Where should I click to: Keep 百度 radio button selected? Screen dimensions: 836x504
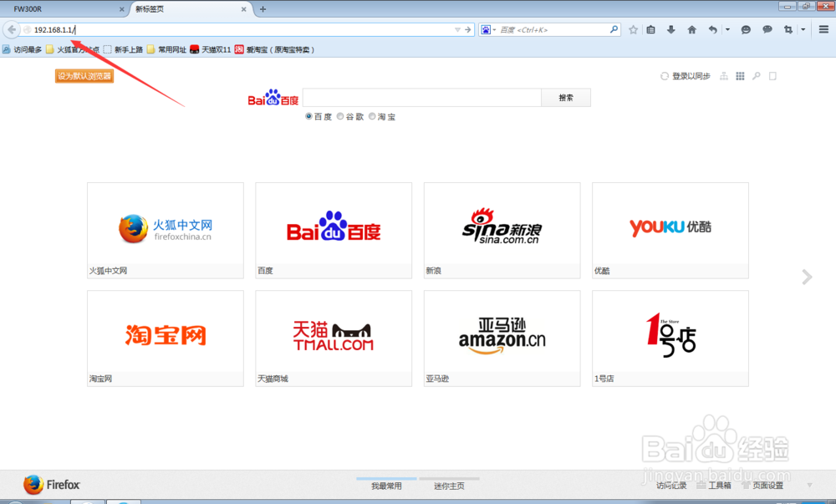(309, 116)
